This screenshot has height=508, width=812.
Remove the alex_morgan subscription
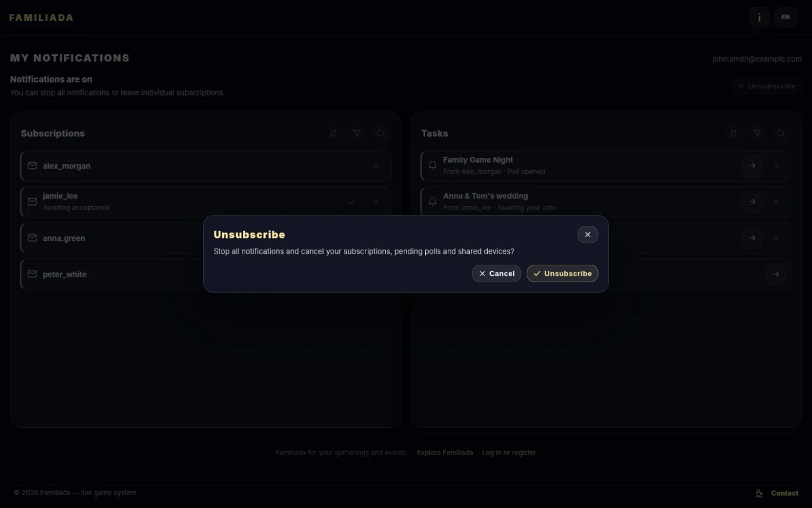376,166
